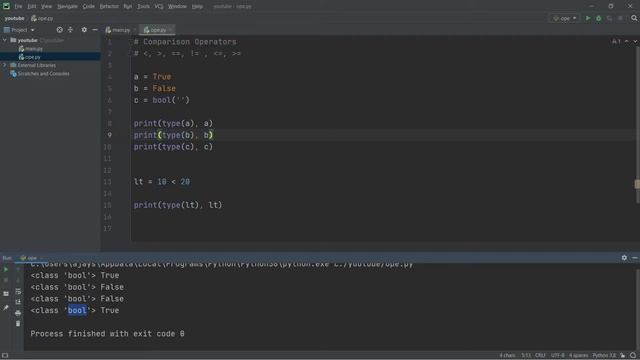This screenshot has height=360, width=640.
Task: Open the Run menu
Action: click(x=128, y=7)
